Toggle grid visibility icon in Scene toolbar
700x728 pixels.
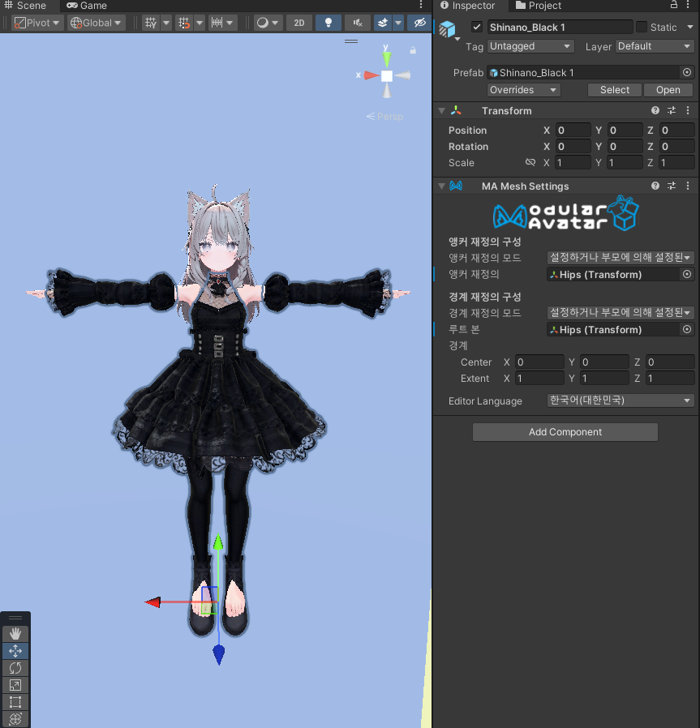click(151, 23)
